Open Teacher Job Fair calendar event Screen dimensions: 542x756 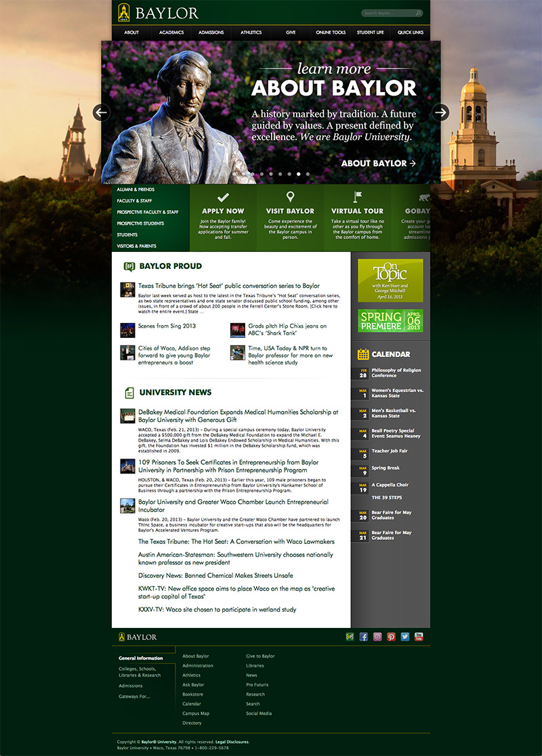tap(389, 450)
